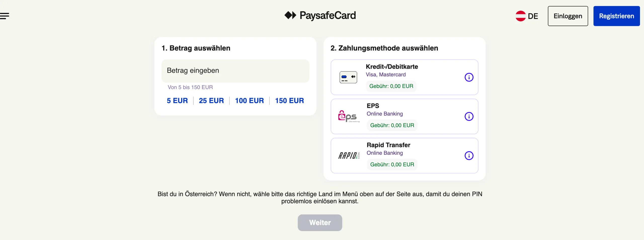This screenshot has height=240, width=644.
Task: Select Kredit-/Debitkarte as payment method
Action: click(x=404, y=77)
